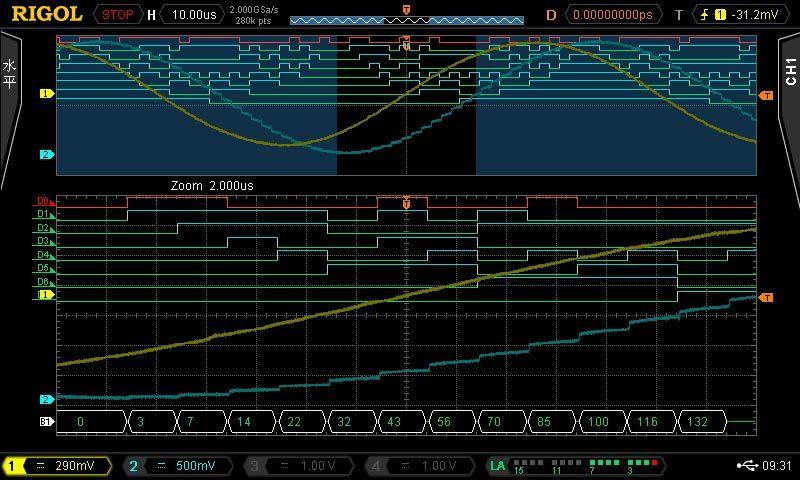Click the 2.000GSa/s sample rate readout
This screenshot has width=800, height=480.
tap(254, 10)
